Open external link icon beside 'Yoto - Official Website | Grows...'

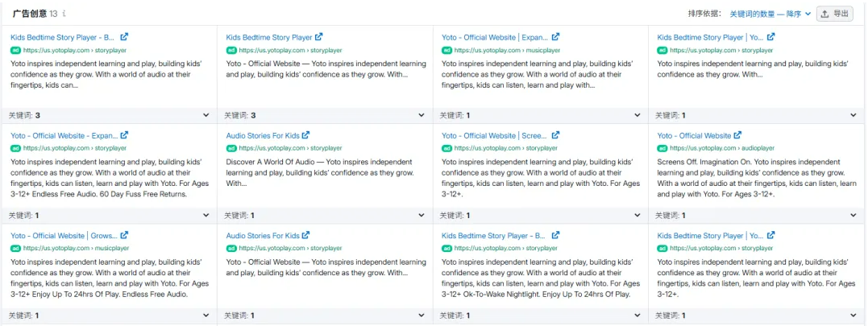[x=125, y=235]
